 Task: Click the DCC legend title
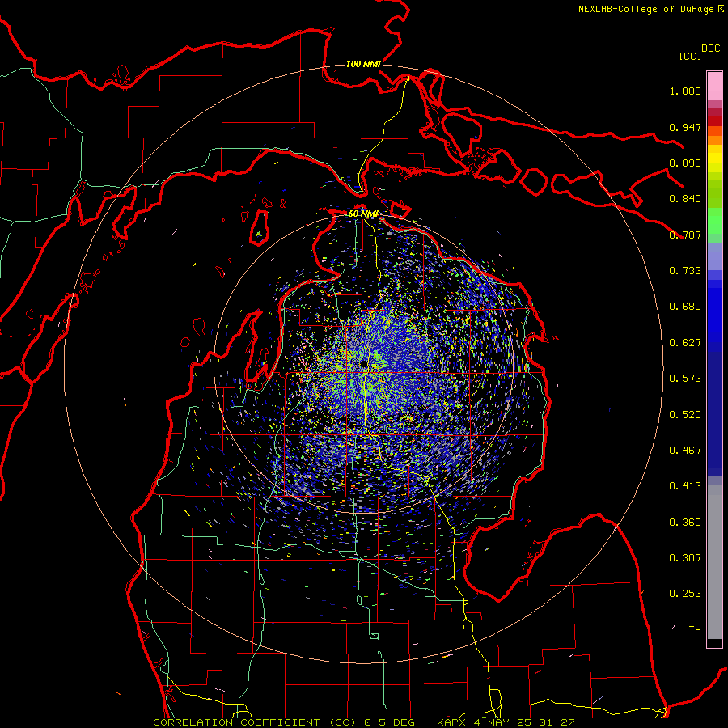(710, 49)
